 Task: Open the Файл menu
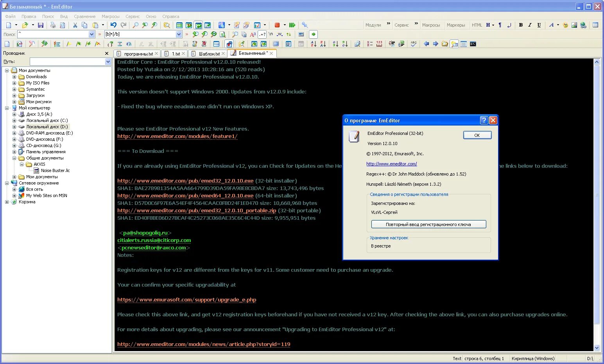click(11, 16)
